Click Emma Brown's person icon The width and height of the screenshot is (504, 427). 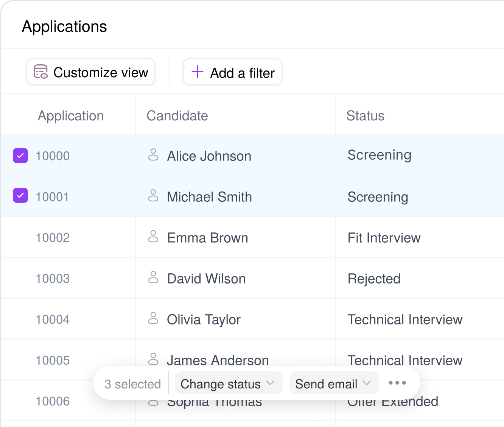pyautogui.click(x=153, y=237)
